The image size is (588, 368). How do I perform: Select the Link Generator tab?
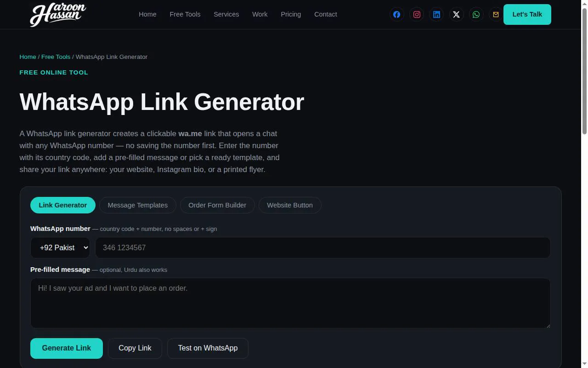(x=63, y=205)
